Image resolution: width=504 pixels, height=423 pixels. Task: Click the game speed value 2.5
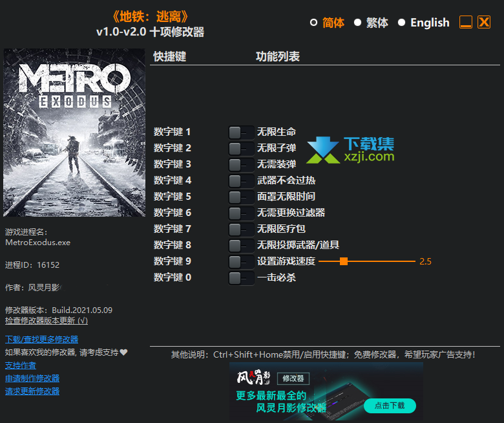click(425, 261)
